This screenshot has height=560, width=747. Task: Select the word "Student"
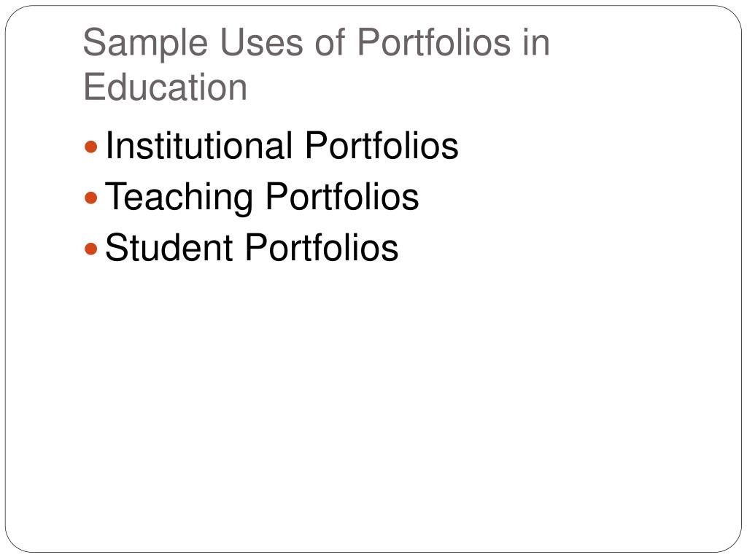pos(169,248)
